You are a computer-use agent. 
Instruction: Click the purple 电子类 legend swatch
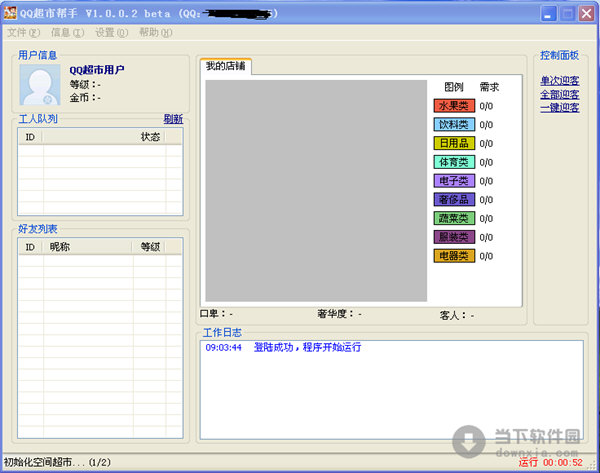click(454, 181)
